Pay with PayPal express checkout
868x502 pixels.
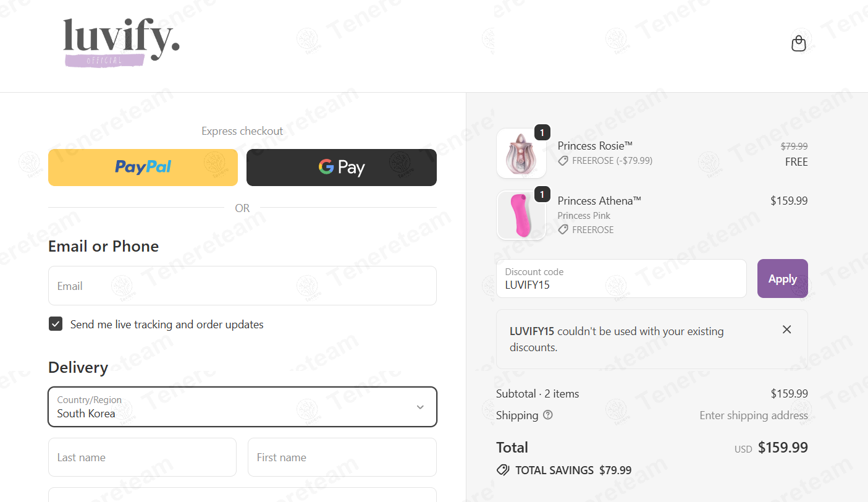point(143,168)
